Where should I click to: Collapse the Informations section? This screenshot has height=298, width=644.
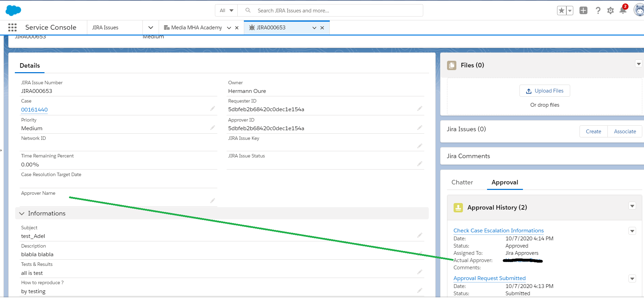pos(22,213)
